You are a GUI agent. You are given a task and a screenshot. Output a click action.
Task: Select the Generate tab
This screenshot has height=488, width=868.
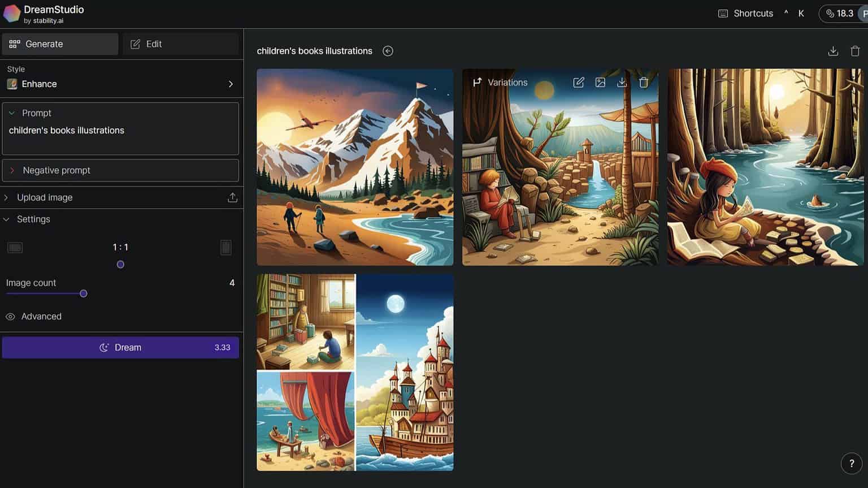tap(60, 44)
